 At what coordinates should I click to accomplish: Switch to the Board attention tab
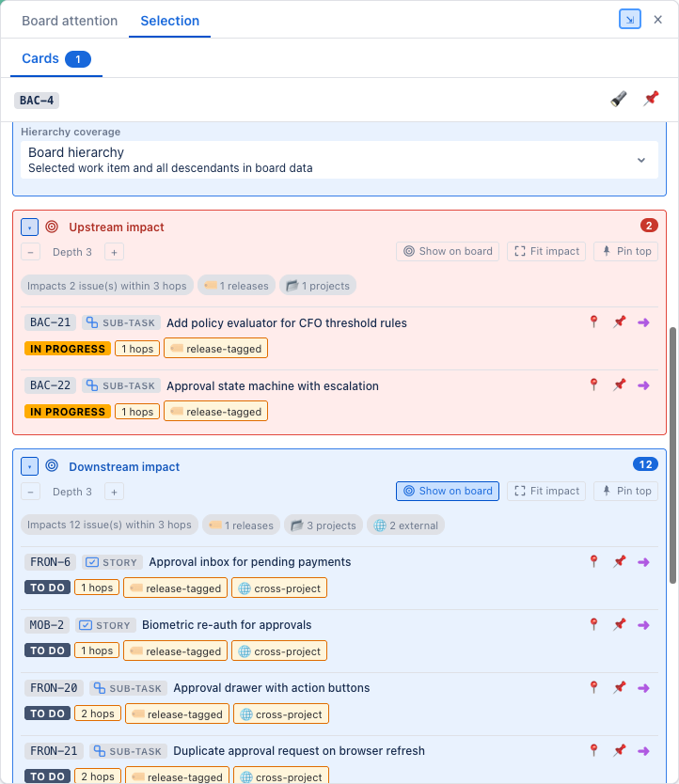[70, 21]
